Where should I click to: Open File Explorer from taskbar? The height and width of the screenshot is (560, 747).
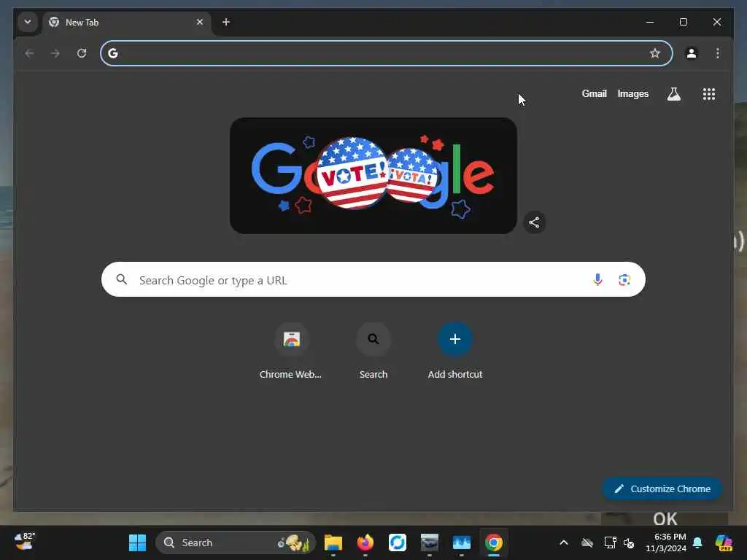point(333,542)
